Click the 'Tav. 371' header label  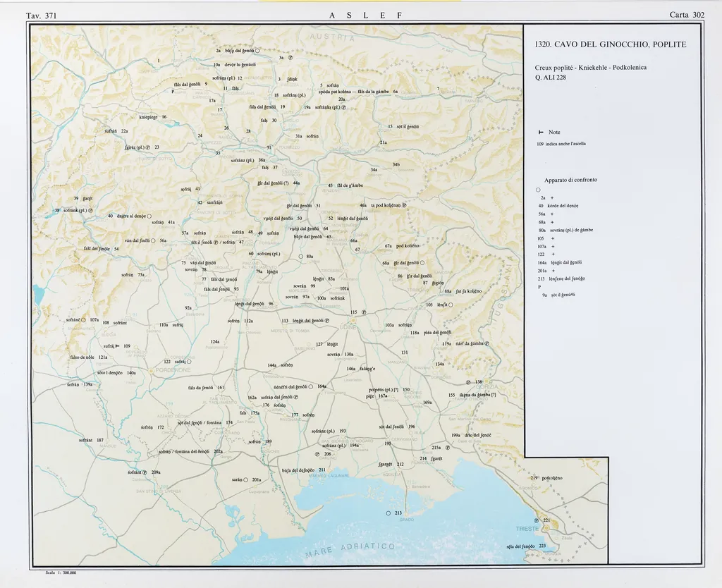pyautogui.click(x=41, y=15)
